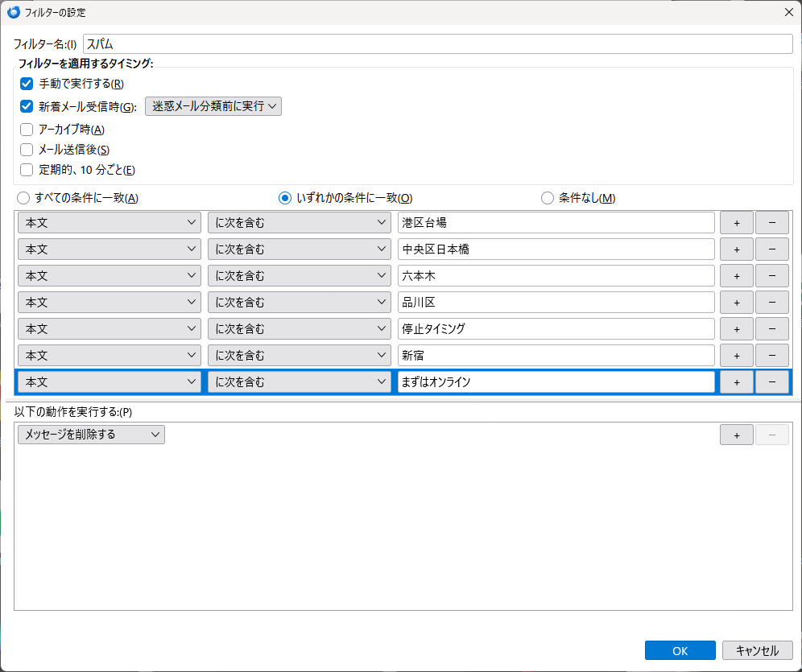This screenshot has height=672, width=802.
Task: Click the 品川区 text field
Action: 556,303
